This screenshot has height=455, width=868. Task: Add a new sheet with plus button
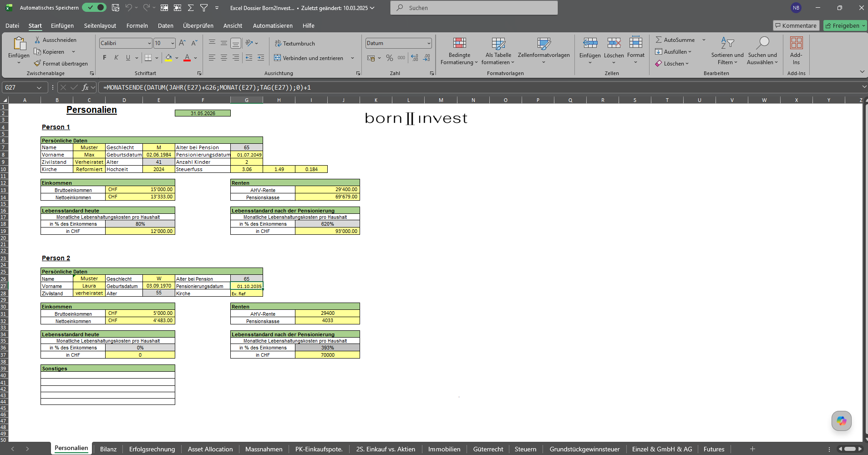click(x=752, y=449)
